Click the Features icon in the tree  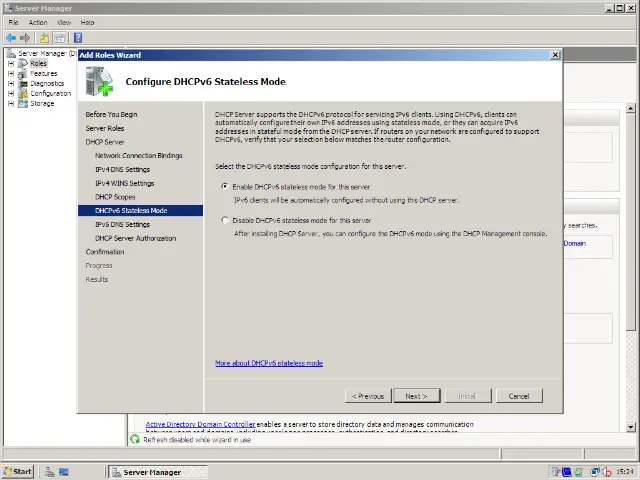[23, 73]
